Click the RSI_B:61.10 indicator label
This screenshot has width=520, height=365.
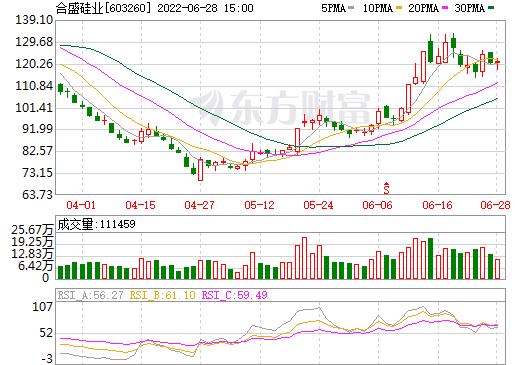point(162,295)
